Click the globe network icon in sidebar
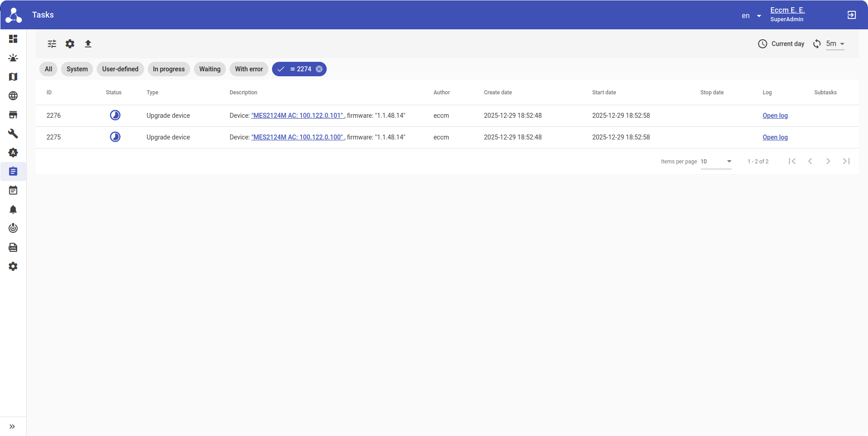The width and height of the screenshot is (868, 436). (13, 96)
